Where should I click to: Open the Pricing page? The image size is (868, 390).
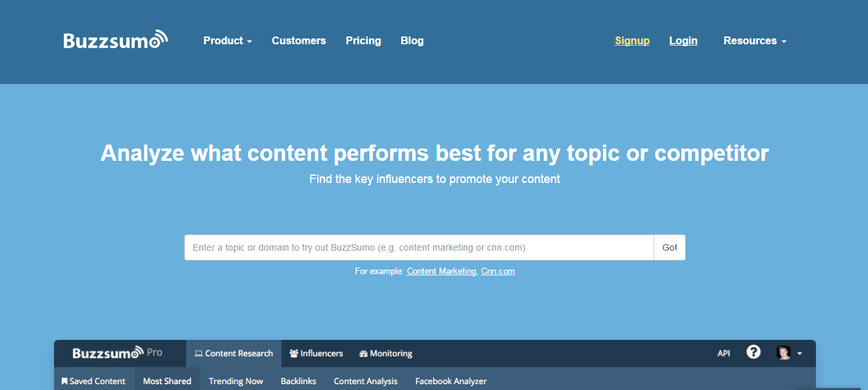[363, 40]
